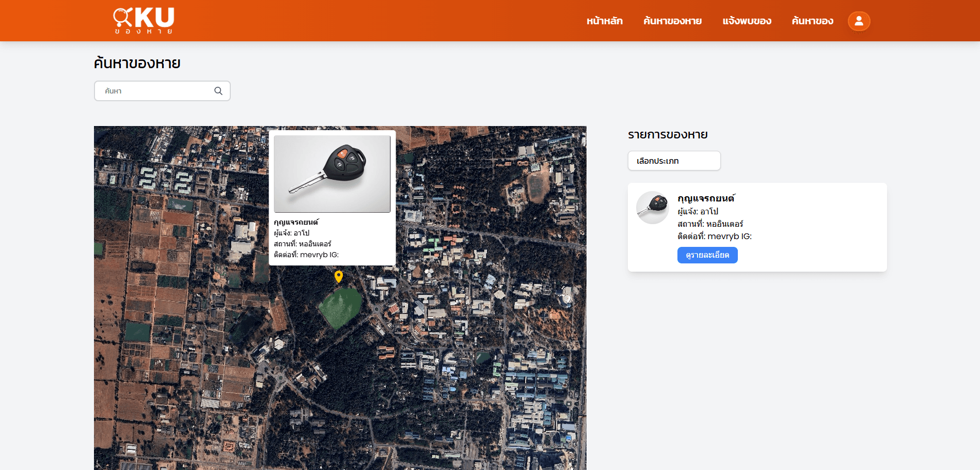Click กุญแจรถยนต์ title in the list card
This screenshot has height=470, width=980.
click(x=706, y=198)
